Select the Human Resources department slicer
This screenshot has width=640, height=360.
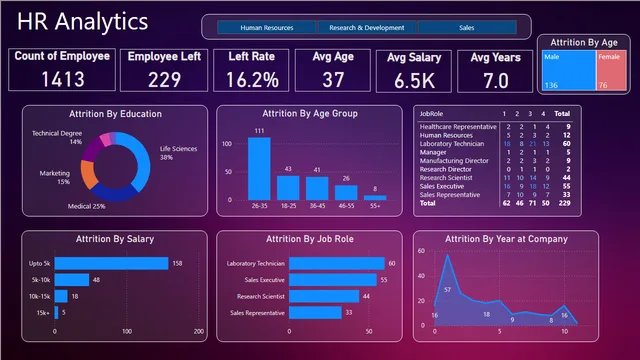(x=267, y=27)
